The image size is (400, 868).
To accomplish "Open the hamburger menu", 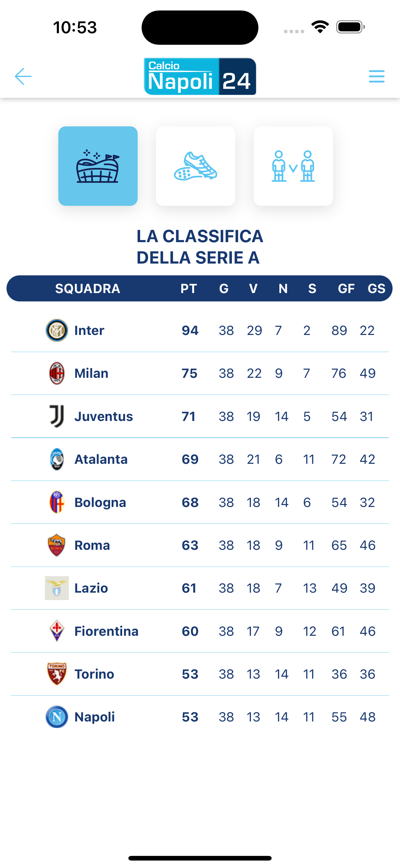I will [376, 76].
